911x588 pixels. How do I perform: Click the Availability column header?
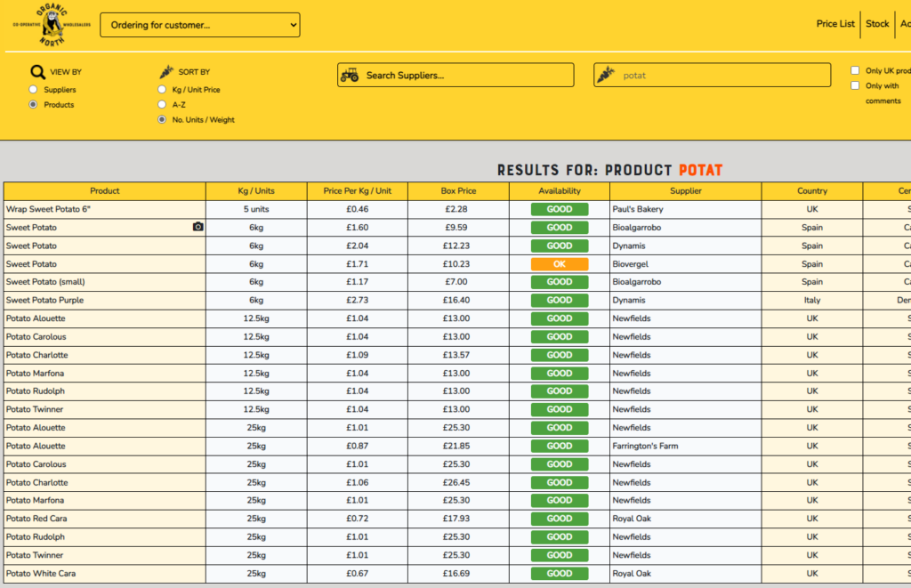pos(560,191)
